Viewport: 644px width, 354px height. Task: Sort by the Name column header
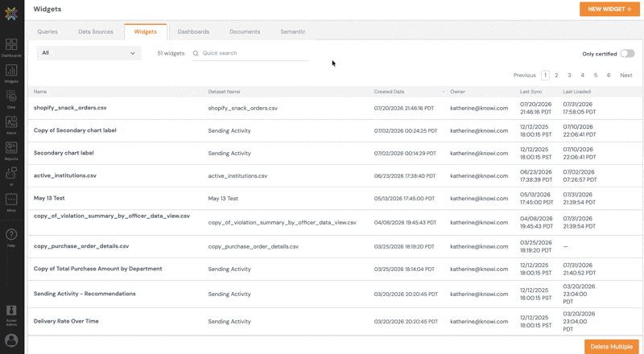(x=40, y=92)
